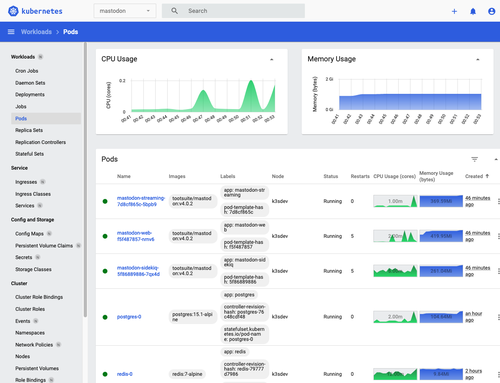
Task: Open the mastodon-streaming pod link
Action: [x=141, y=201]
